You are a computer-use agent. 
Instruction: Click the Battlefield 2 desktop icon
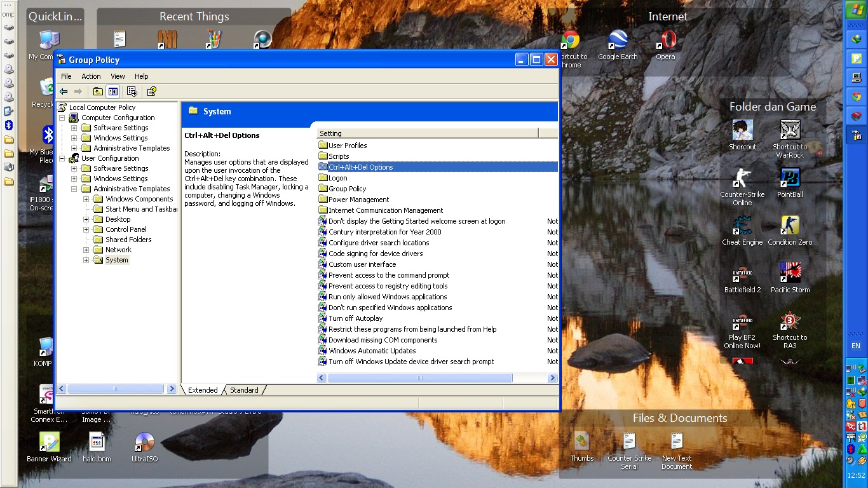coord(742,279)
